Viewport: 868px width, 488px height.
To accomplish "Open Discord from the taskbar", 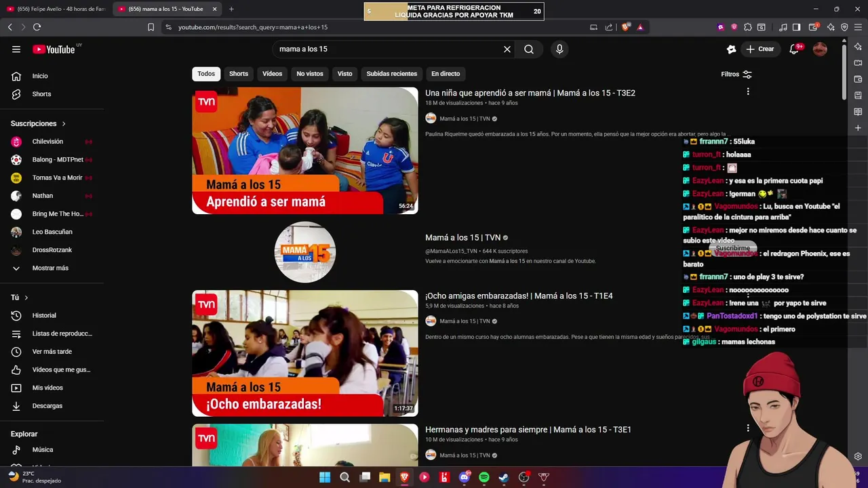I will (465, 477).
